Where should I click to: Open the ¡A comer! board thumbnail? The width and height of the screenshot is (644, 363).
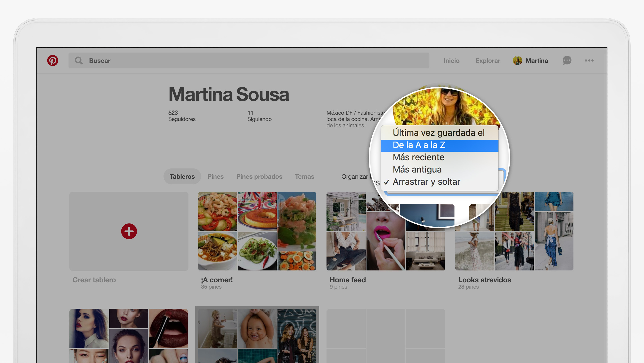257,231
